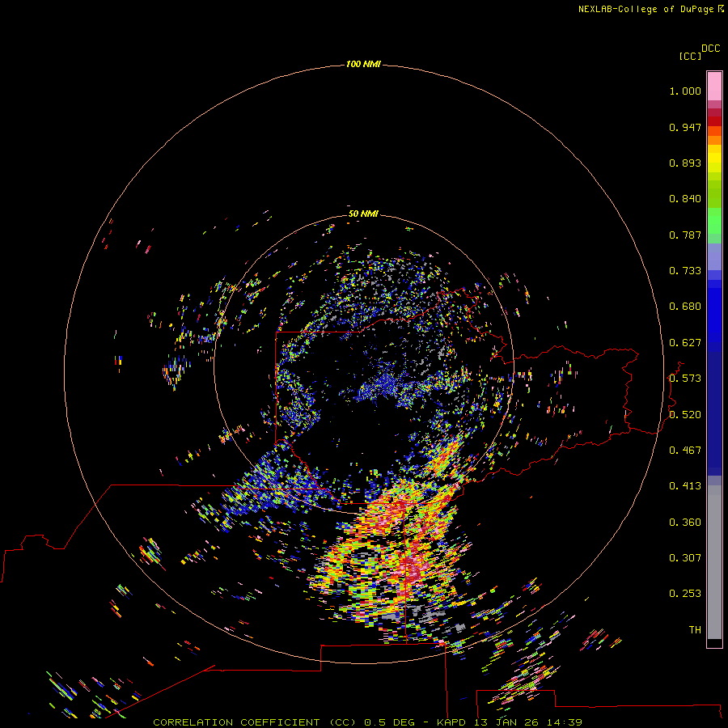Click the 0.467 scale value
Screen dimensions: 728x728
click(685, 451)
